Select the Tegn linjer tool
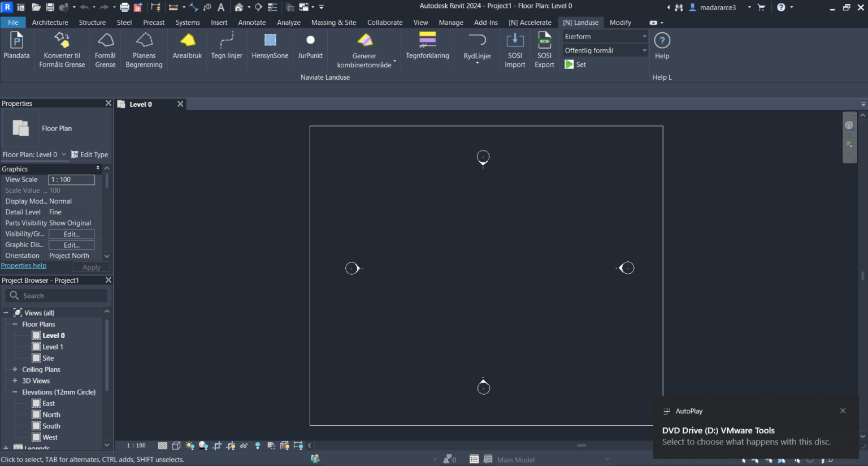This screenshot has height=466, width=868. 226,41
